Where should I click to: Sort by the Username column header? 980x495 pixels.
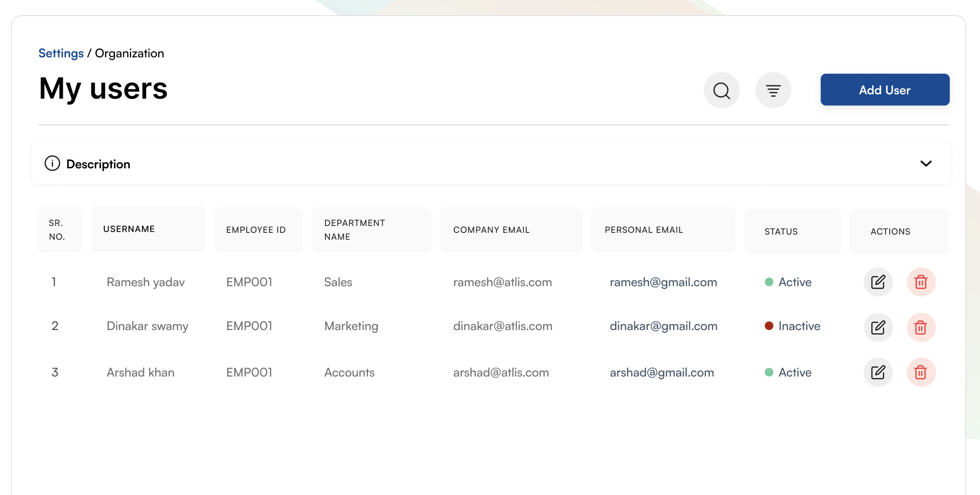pyautogui.click(x=129, y=229)
